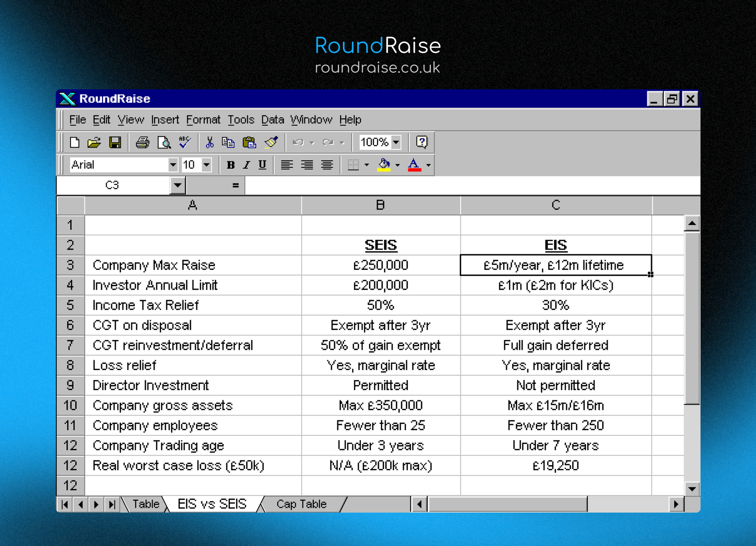Expand the font color dropdown arrow

(428, 165)
